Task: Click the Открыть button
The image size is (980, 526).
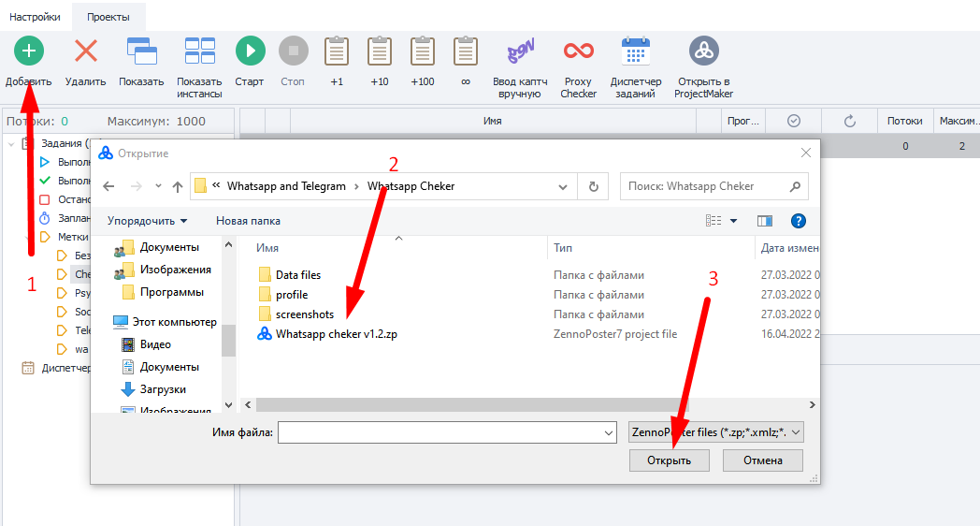Action: point(670,461)
